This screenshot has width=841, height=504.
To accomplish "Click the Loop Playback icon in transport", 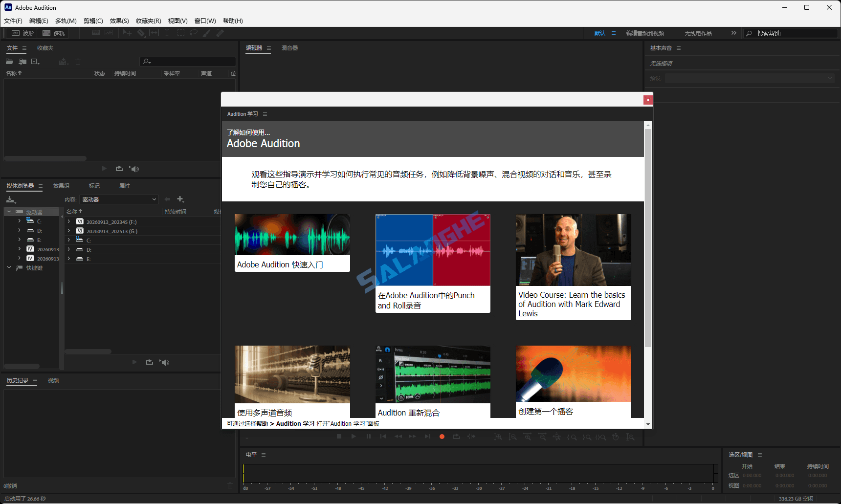I will coord(457,437).
